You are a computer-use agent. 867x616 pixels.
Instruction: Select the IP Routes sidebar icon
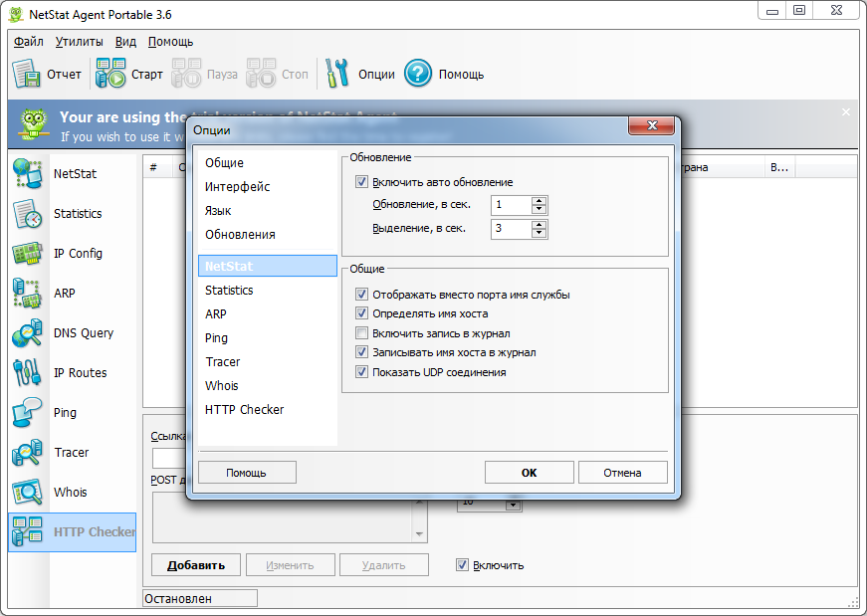27,373
